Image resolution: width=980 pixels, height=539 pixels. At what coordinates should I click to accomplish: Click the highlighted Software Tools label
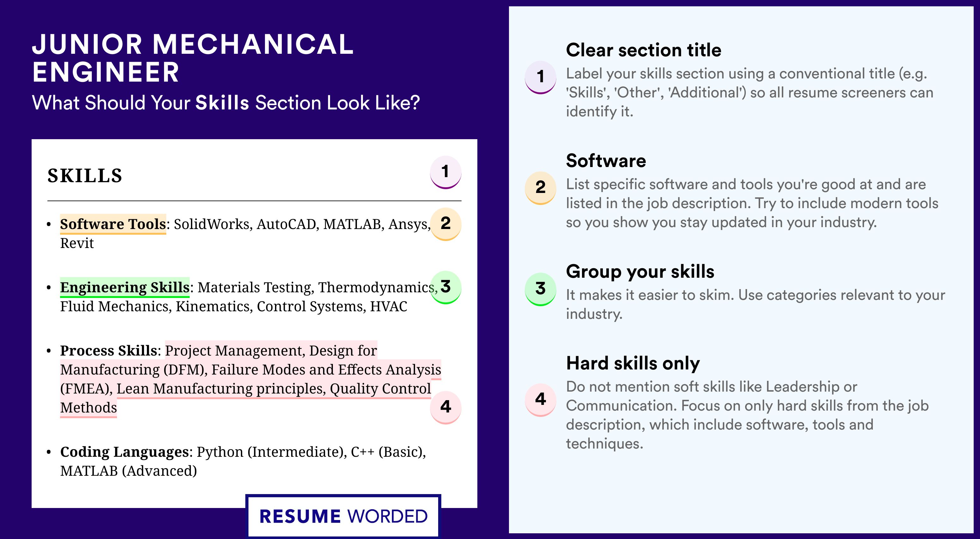(x=113, y=224)
